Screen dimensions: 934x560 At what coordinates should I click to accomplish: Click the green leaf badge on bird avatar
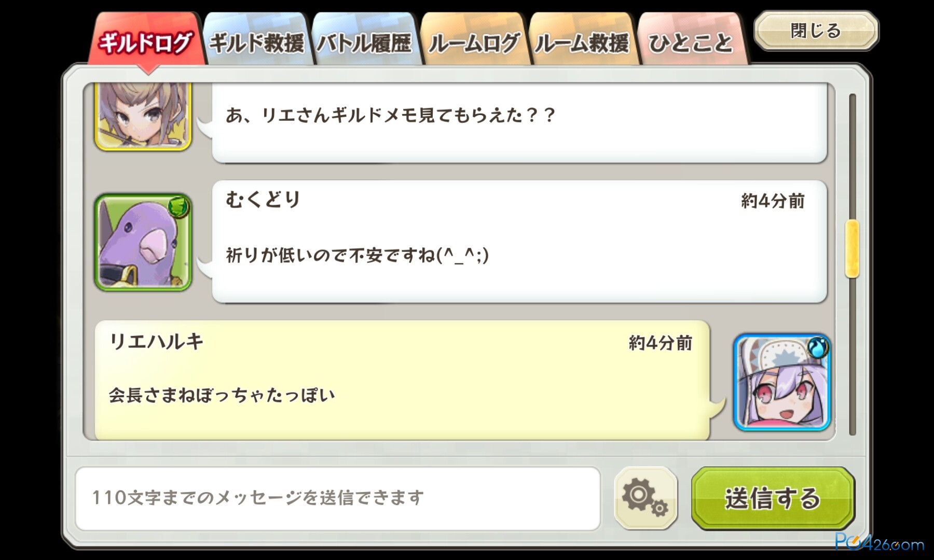pos(178,206)
